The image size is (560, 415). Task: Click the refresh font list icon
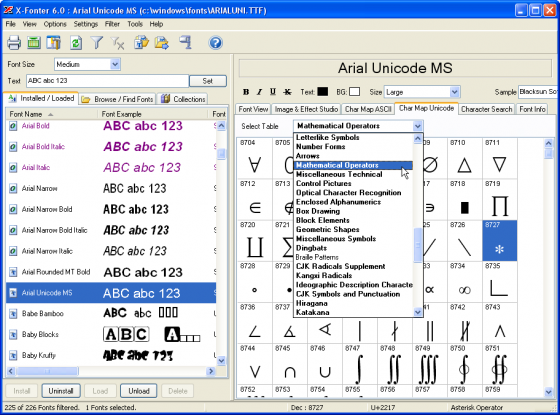76,43
